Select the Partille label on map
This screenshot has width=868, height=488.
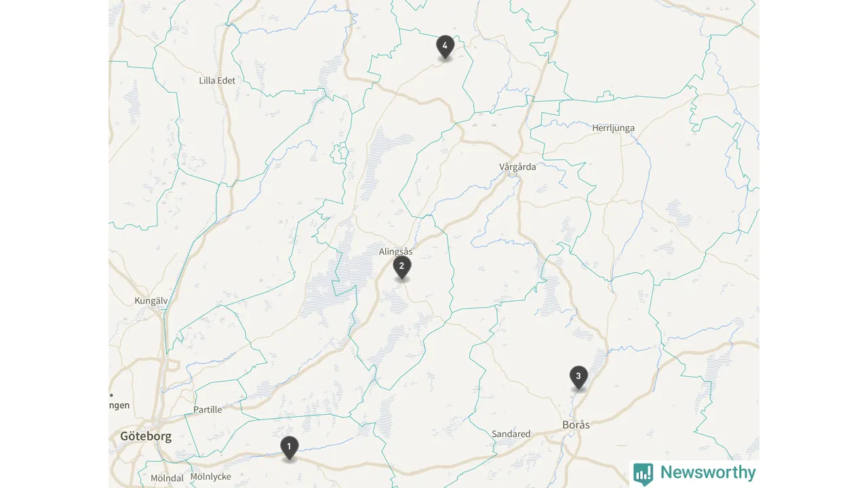208,409
